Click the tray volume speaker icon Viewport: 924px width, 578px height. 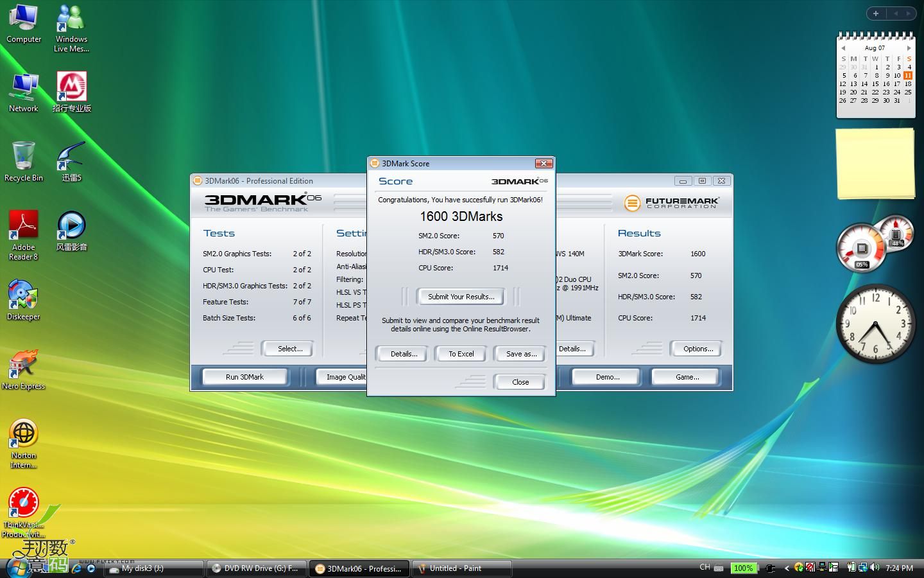coord(875,568)
